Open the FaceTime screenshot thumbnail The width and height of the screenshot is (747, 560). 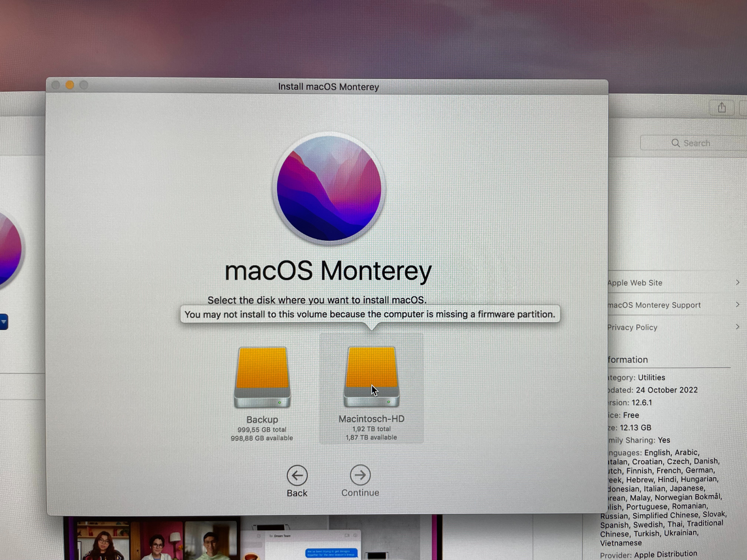point(152,538)
